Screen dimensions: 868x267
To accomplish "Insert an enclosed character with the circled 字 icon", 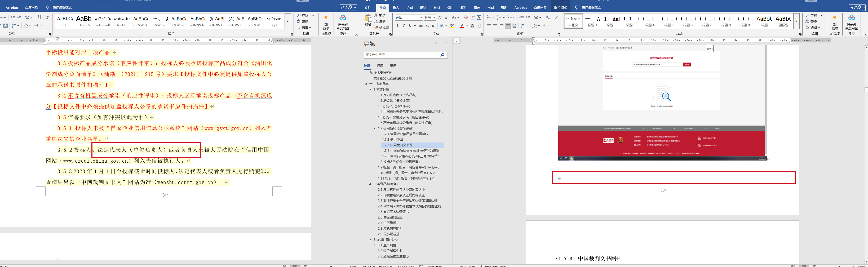I will (x=479, y=26).
